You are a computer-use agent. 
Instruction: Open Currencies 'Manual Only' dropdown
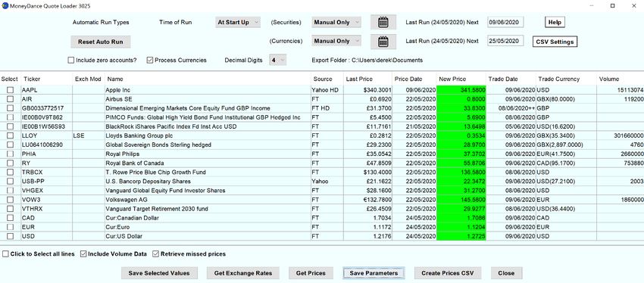[336, 41]
